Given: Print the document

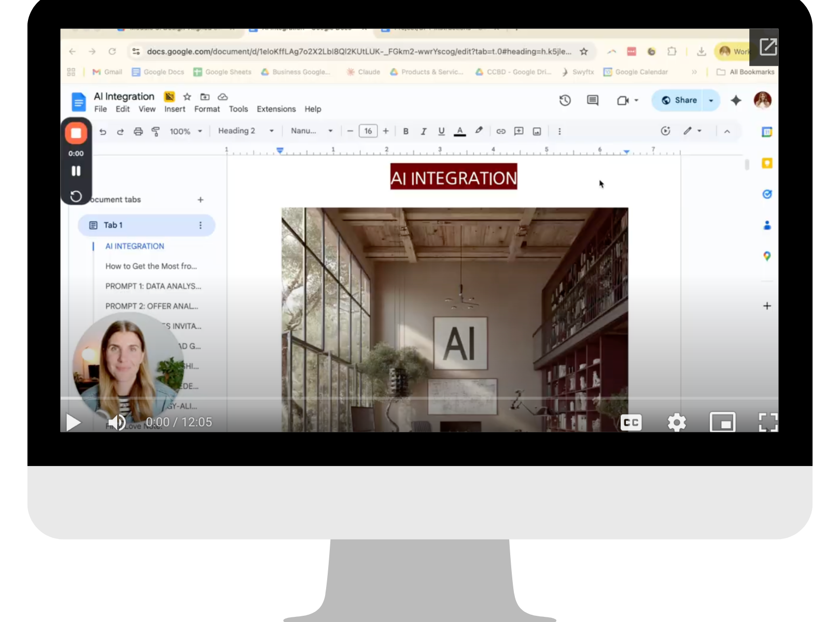Looking at the screenshot, I should 138,132.
